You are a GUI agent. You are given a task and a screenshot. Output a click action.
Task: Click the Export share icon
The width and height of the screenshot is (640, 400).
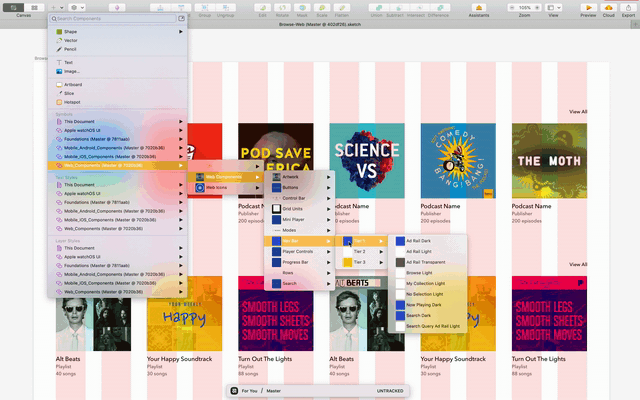click(628, 7)
